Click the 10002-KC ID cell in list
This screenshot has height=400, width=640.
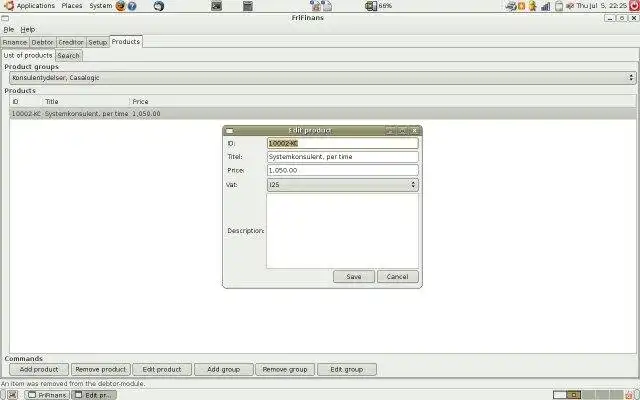[x=26, y=113]
